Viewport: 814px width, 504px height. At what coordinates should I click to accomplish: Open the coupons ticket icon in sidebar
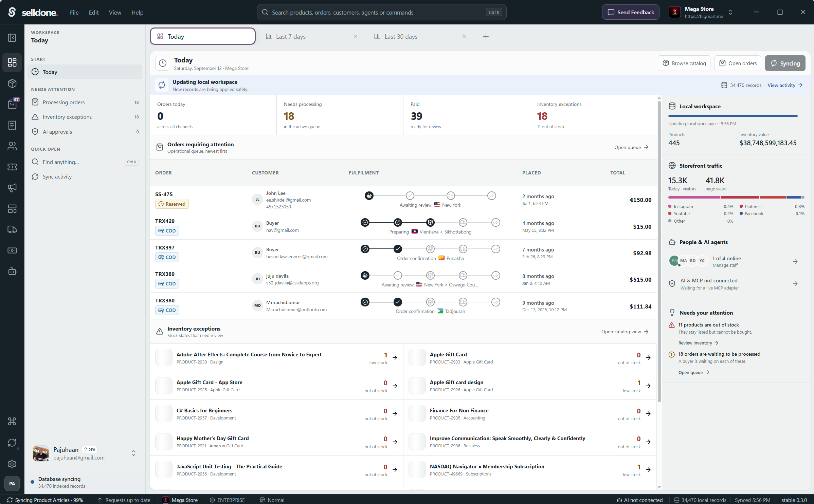tap(12, 167)
